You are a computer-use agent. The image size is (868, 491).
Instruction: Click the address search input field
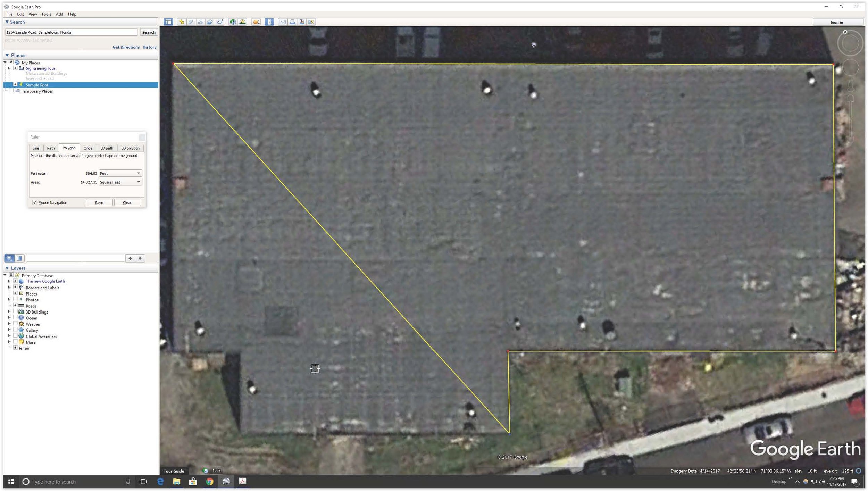click(71, 32)
